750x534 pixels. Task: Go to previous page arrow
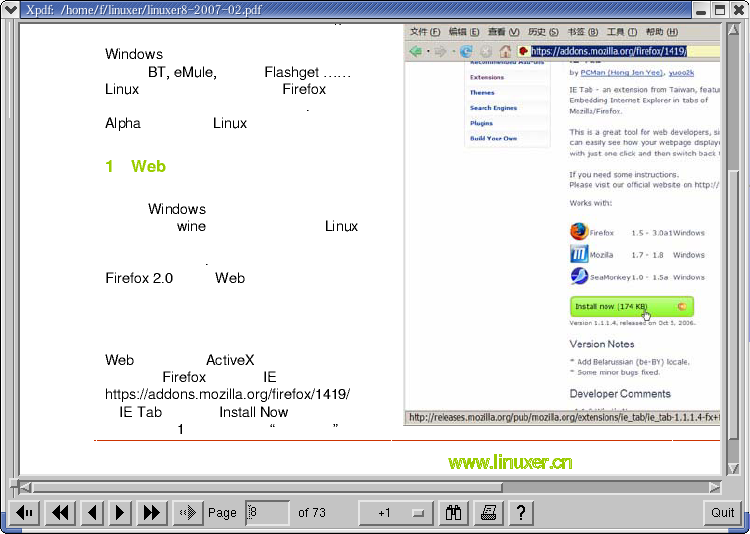pos(93,513)
